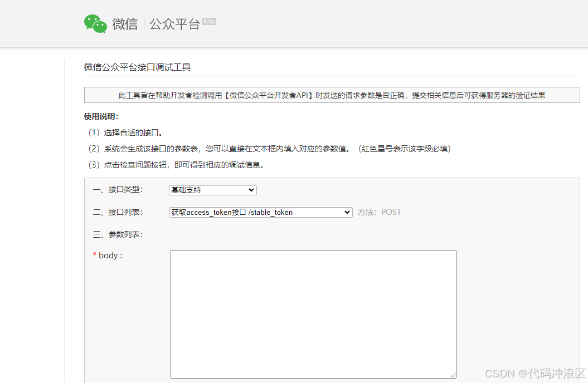Click the 二、接口列表 label
The width and height of the screenshot is (588, 383).
118,212
